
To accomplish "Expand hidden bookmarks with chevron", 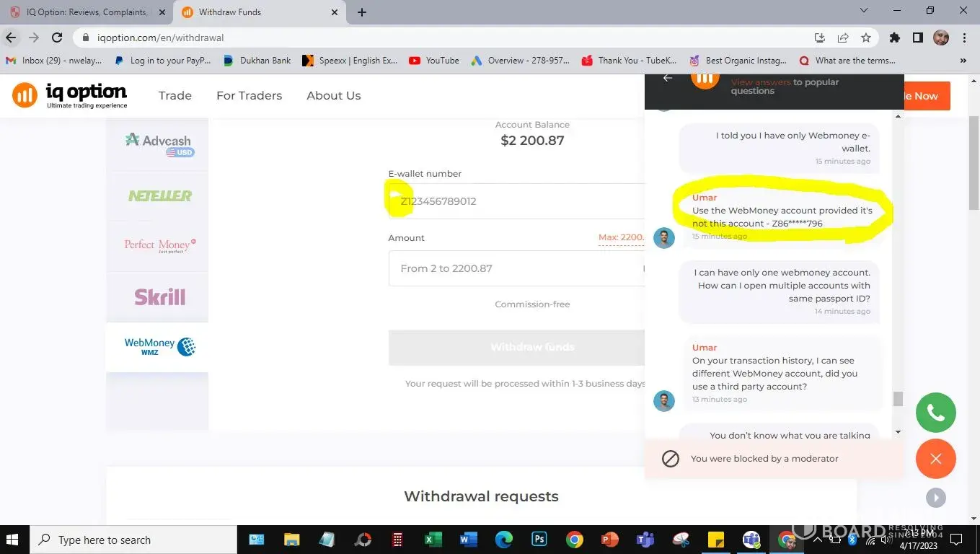I will click(x=963, y=61).
